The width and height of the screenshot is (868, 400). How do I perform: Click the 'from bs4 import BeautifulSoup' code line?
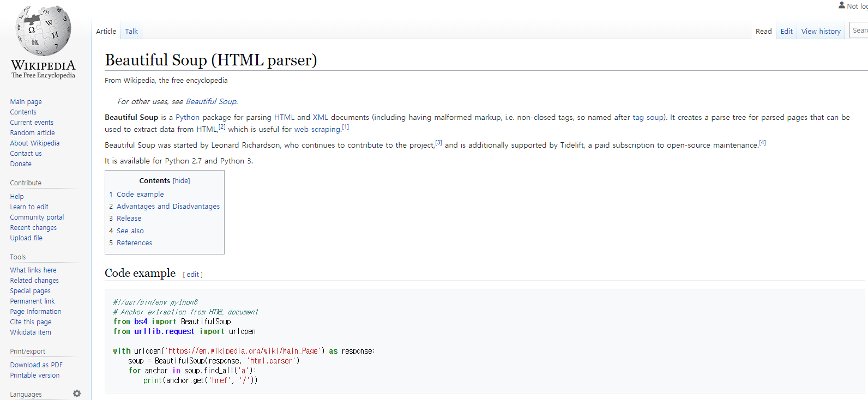click(x=172, y=322)
